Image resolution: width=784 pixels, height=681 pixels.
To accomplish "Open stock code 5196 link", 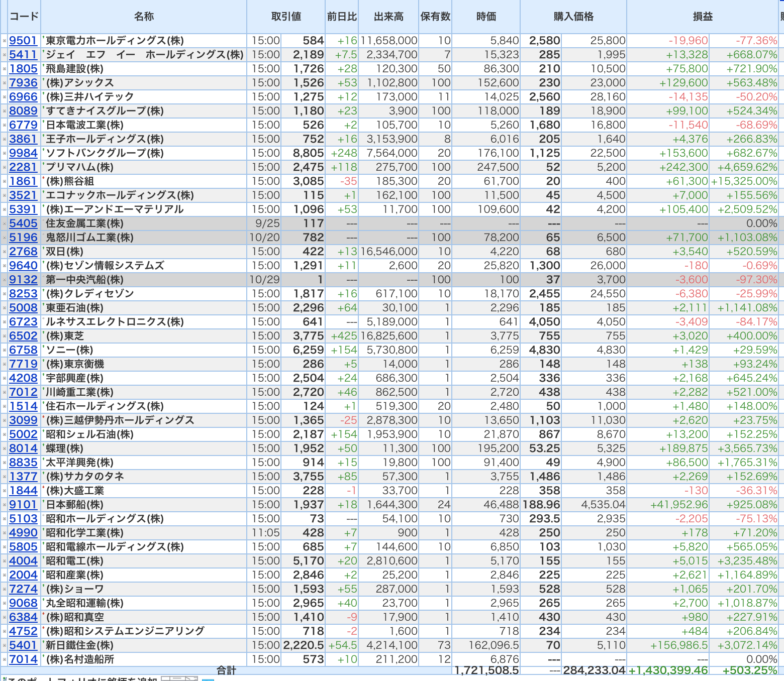I will pos(23,238).
